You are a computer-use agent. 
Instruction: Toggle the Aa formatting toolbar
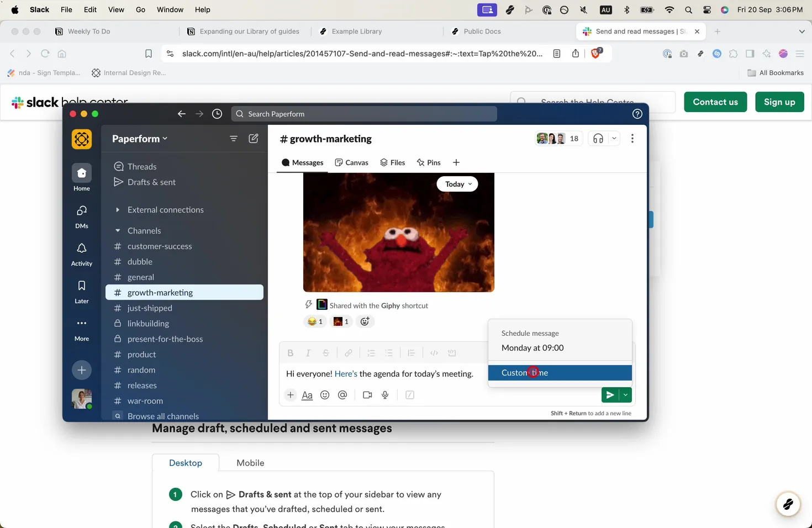point(307,395)
